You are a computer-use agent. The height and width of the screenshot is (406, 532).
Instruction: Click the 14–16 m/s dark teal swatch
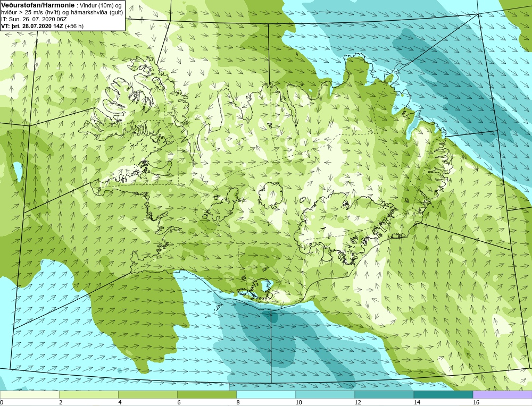(443, 394)
